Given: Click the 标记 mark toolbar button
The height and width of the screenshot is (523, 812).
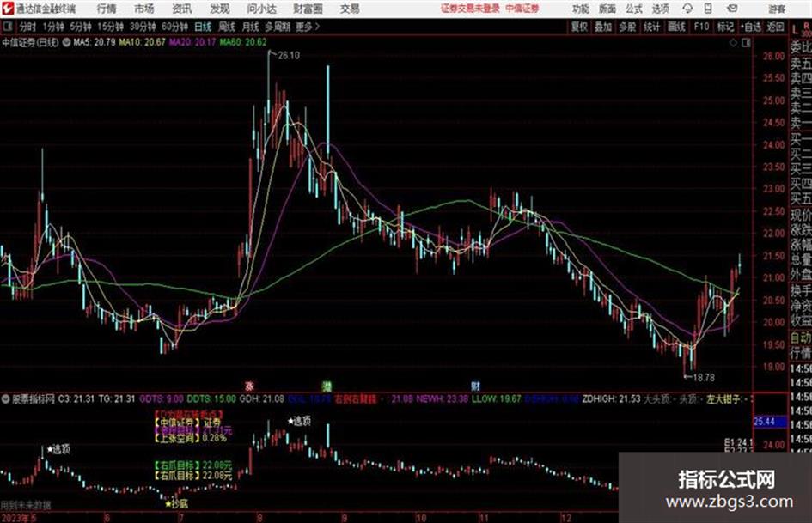Looking at the screenshot, I should (x=725, y=27).
